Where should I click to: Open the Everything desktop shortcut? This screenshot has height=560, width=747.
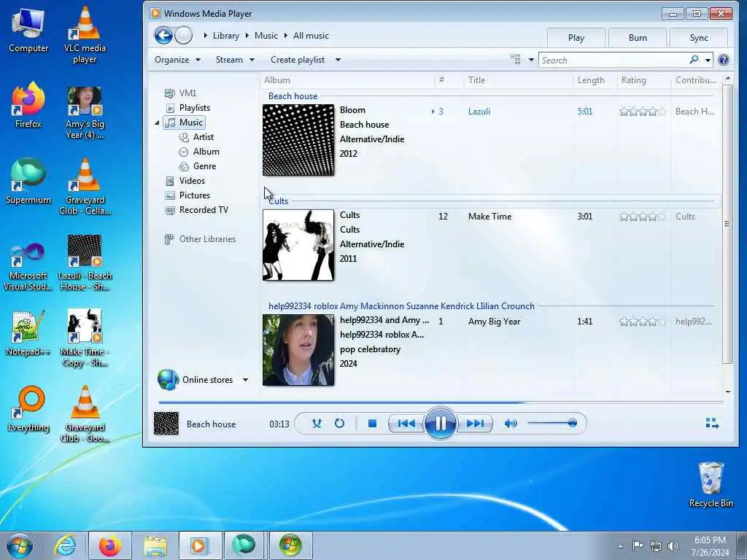pos(28,409)
